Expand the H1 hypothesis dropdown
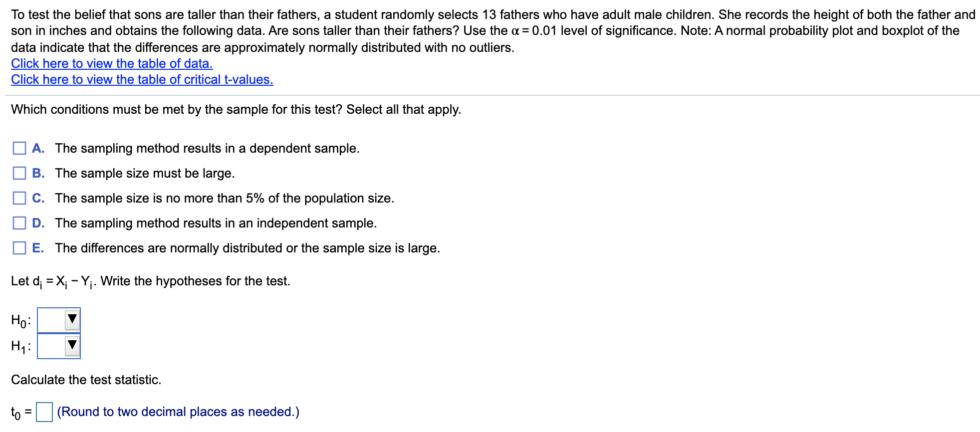The image size is (980, 432). point(59,346)
